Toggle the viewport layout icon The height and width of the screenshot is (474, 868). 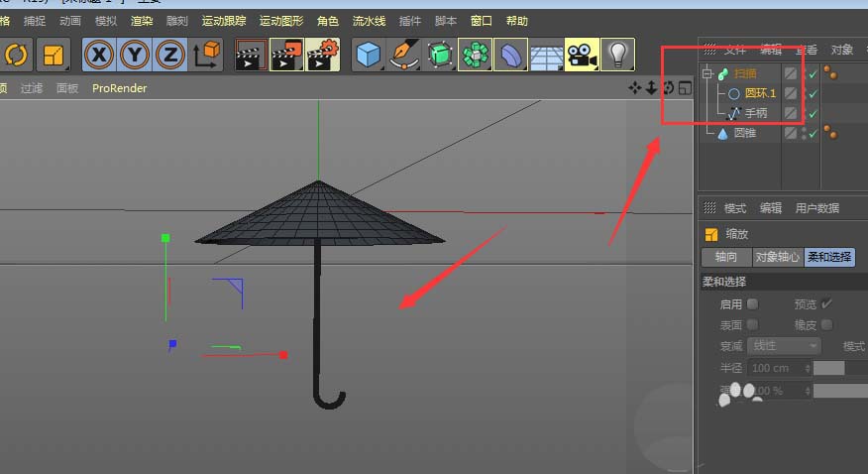[685, 87]
